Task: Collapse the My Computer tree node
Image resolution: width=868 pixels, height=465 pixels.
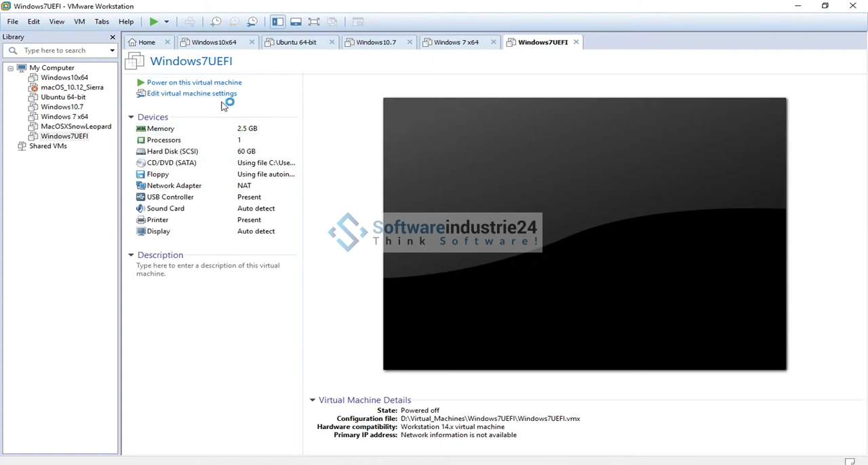Action: click(11, 68)
